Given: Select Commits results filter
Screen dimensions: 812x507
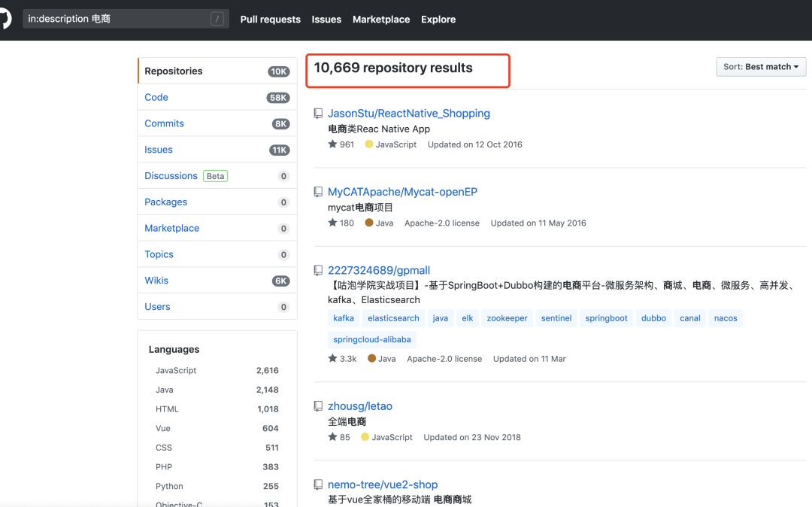Looking at the screenshot, I should click(217, 123).
